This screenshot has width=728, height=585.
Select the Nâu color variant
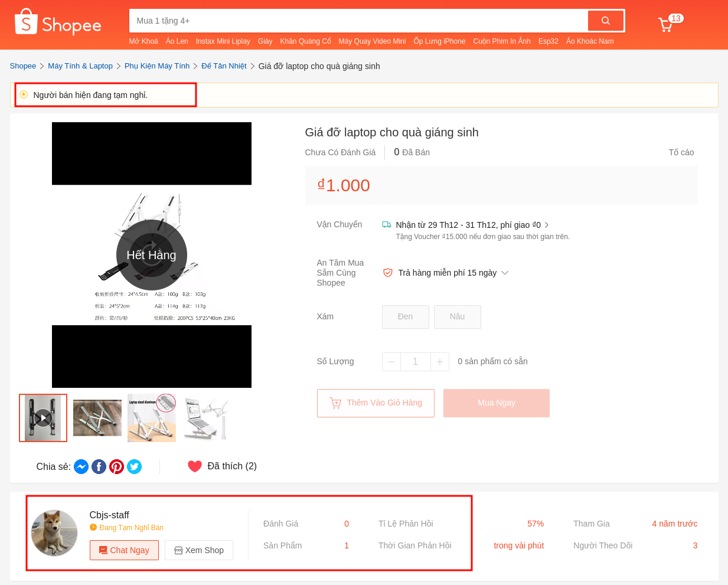pyautogui.click(x=458, y=317)
